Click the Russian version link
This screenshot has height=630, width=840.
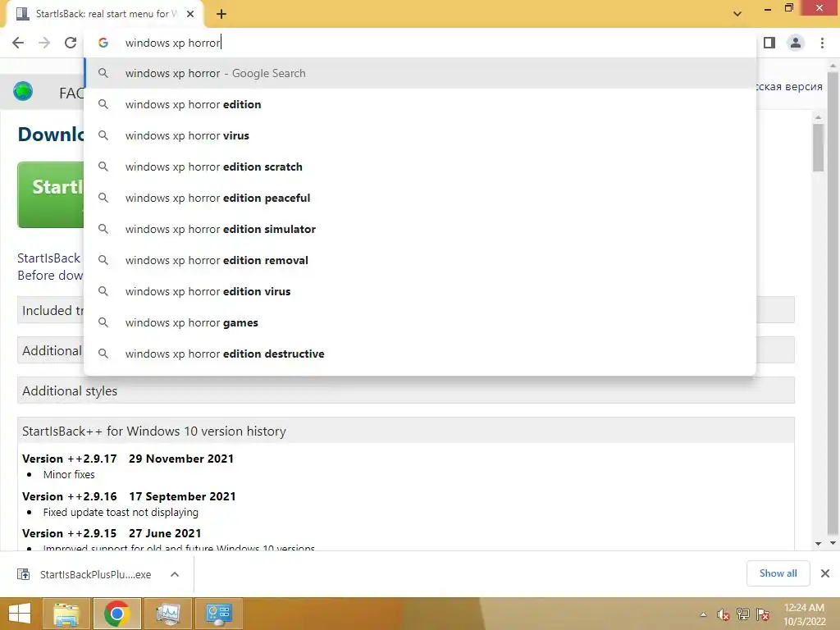(x=789, y=87)
